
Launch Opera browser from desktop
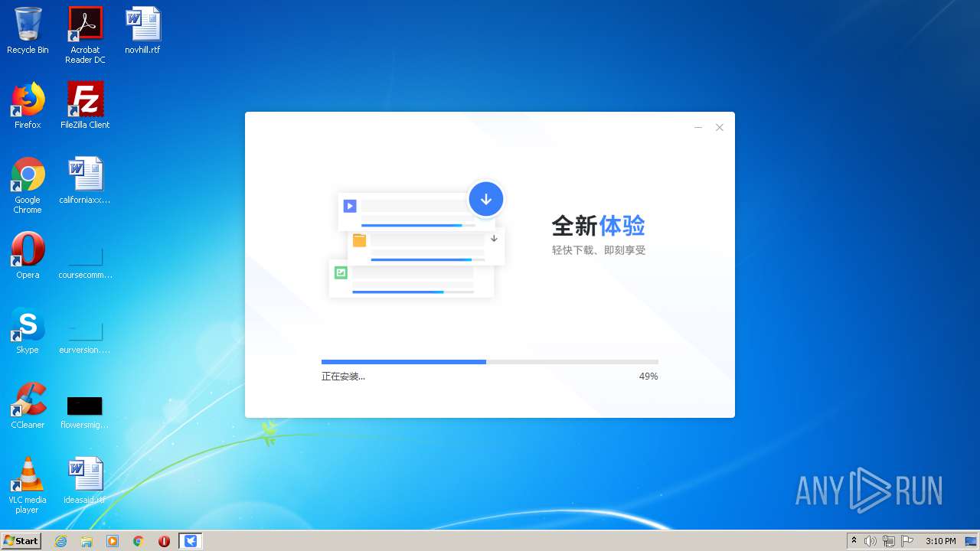[28, 256]
